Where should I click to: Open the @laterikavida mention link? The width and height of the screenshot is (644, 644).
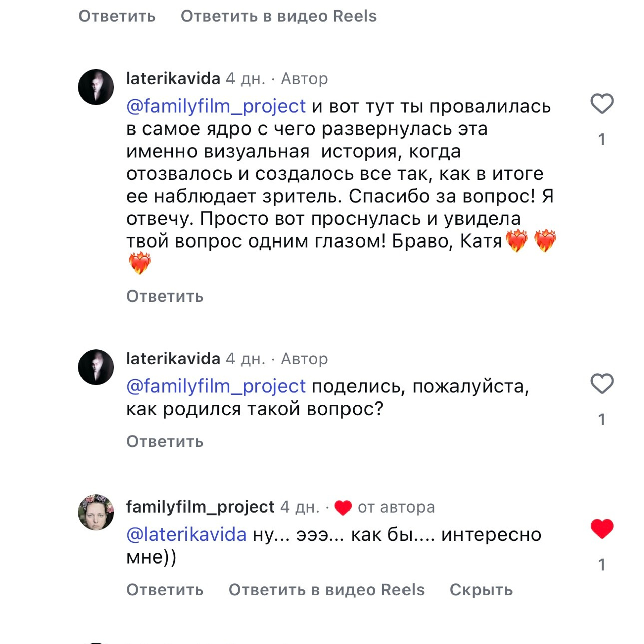pos(186,534)
